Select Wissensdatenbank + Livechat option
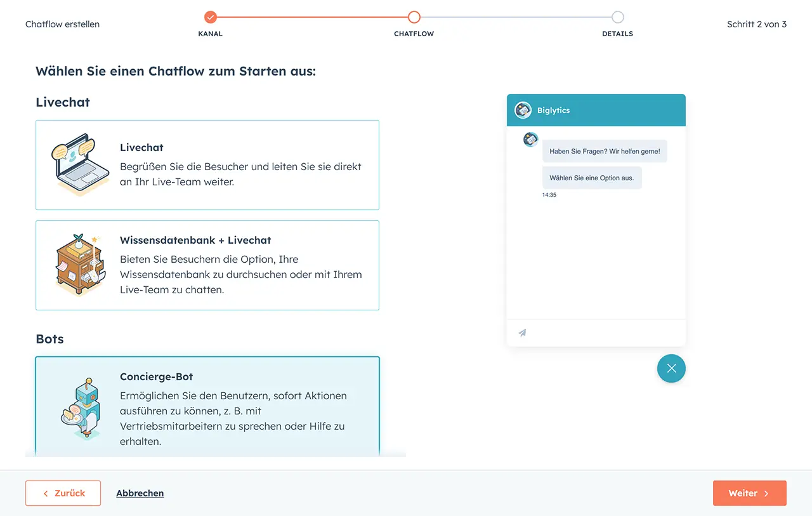Screen dimensions: 812x516 (207, 265)
